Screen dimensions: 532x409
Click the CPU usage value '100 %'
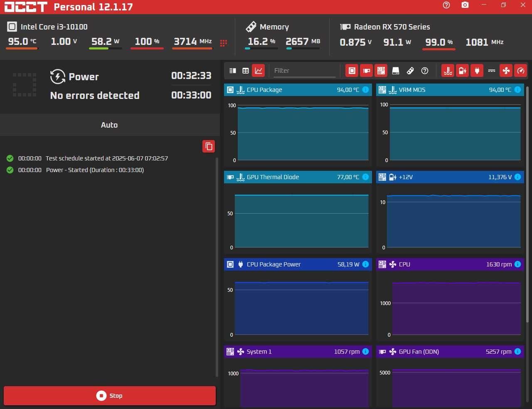point(147,42)
